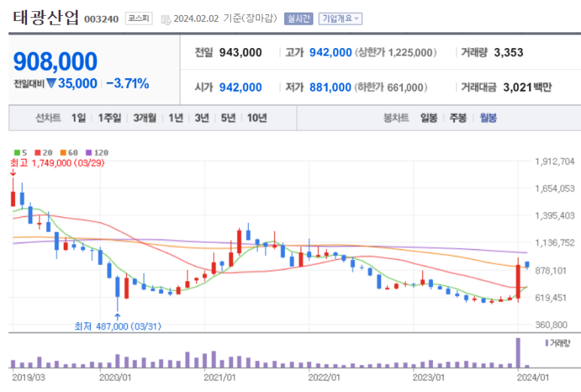Click the 2019/03 x-axis date label

point(29,378)
